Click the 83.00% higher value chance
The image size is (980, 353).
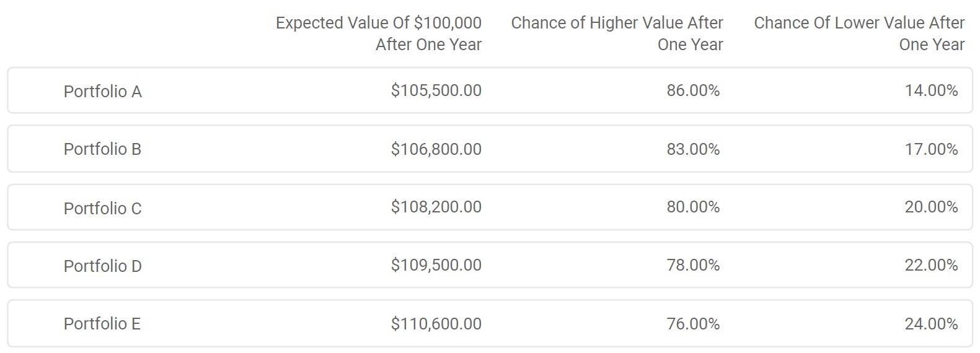click(693, 149)
